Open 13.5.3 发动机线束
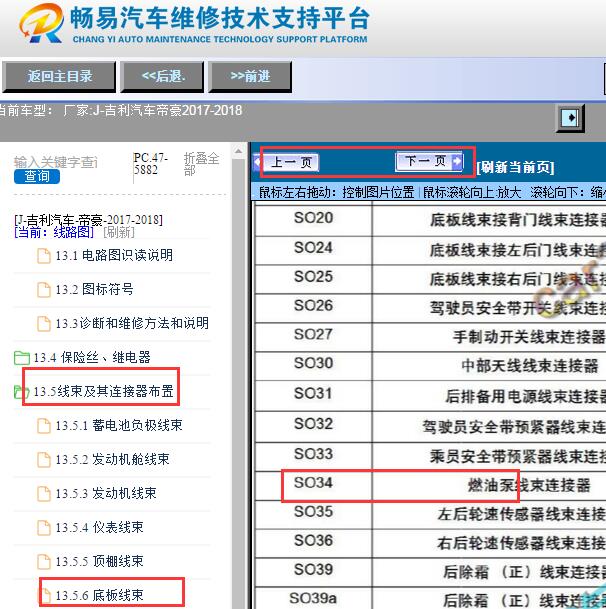This screenshot has width=606, height=609. click(106, 493)
